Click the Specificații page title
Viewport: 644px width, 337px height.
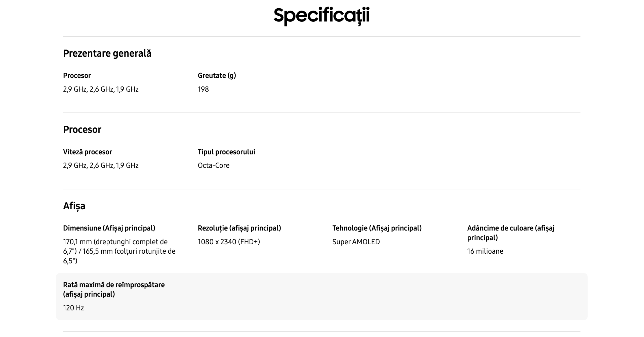(321, 16)
